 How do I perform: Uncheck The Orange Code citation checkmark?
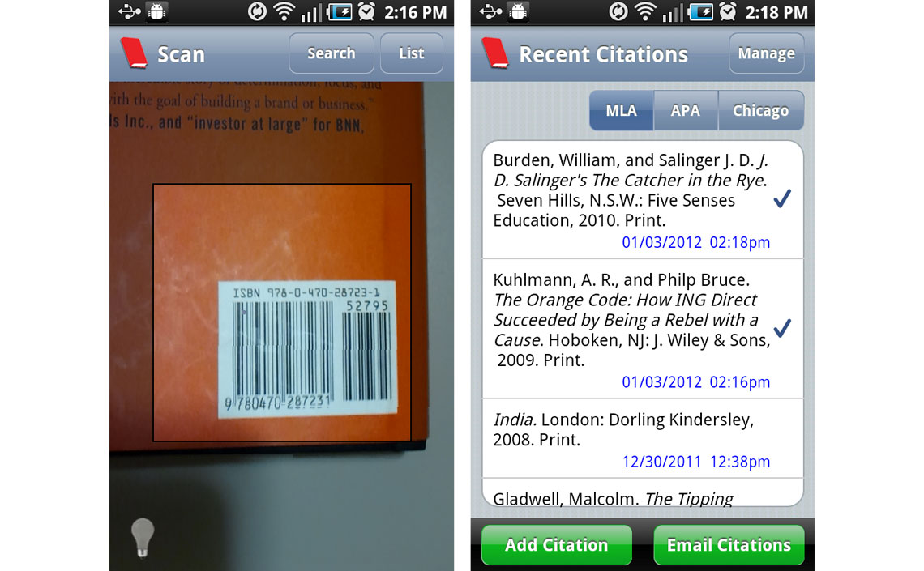coord(782,328)
